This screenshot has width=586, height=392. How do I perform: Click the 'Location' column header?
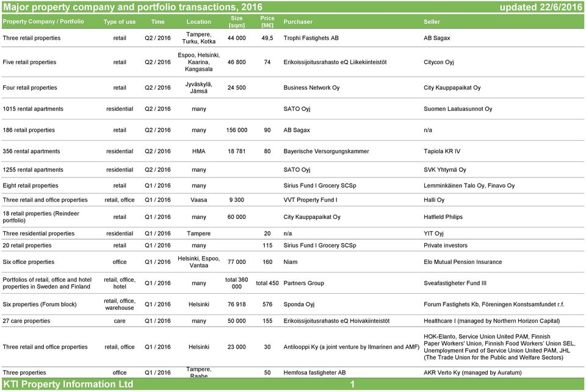199,22
